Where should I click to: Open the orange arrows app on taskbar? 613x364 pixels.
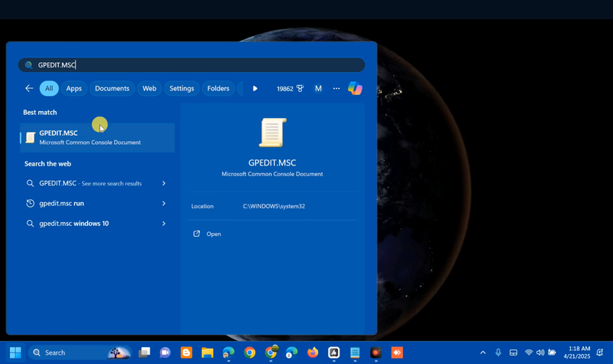pyautogui.click(x=397, y=353)
